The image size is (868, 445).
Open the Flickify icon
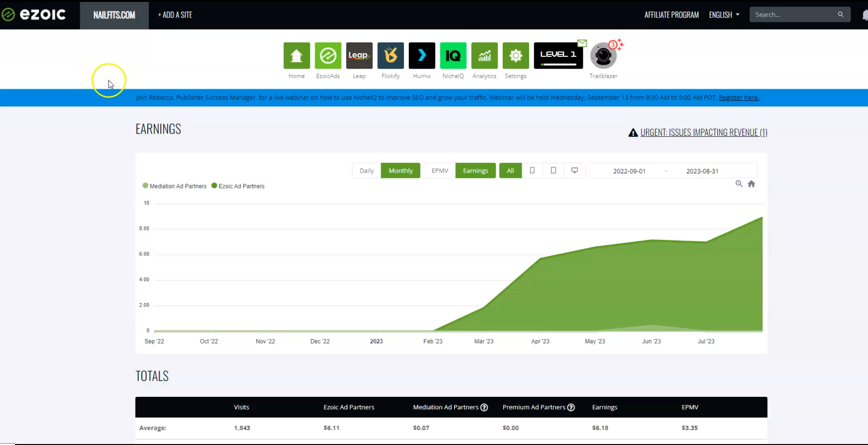pyautogui.click(x=391, y=55)
